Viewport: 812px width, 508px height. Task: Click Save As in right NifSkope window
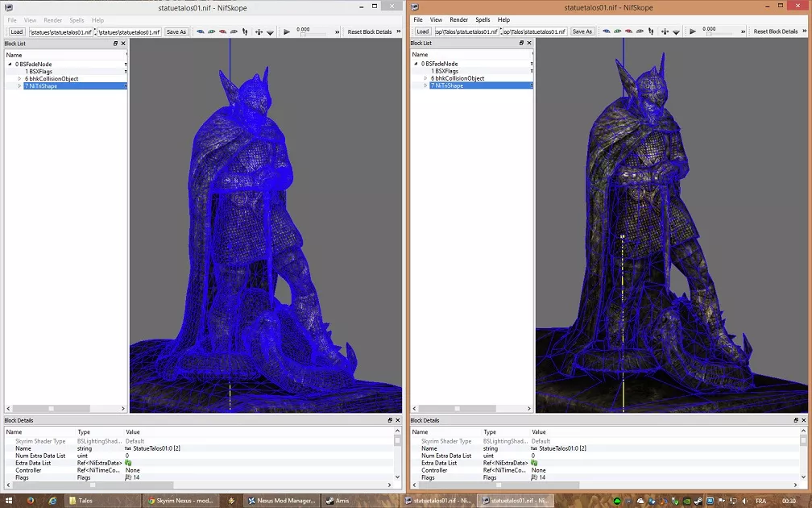(582, 31)
